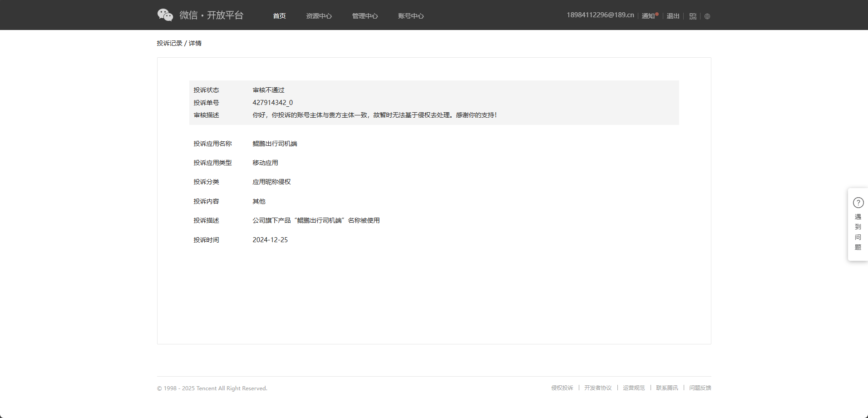Click the status value 审核不通过
The width and height of the screenshot is (868, 418).
pyautogui.click(x=269, y=90)
